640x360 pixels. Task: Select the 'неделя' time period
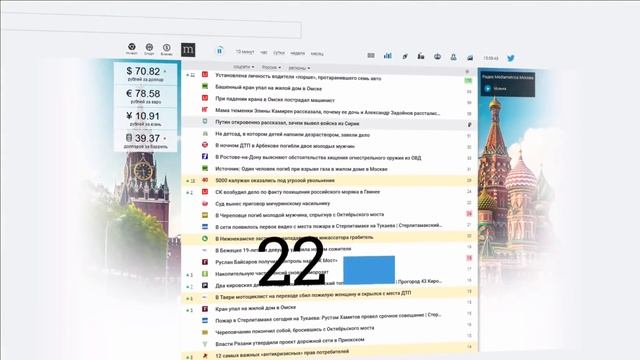click(x=298, y=53)
